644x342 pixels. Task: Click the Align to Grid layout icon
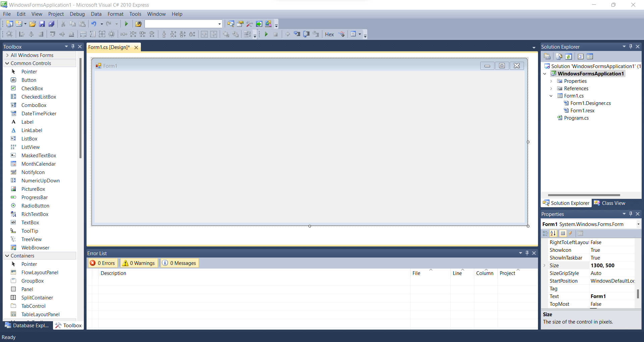click(x=9, y=34)
